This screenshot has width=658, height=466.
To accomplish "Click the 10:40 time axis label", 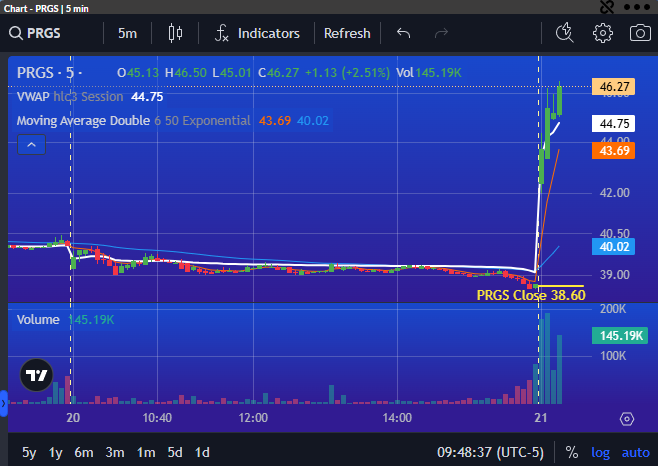I will pos(157,418).
